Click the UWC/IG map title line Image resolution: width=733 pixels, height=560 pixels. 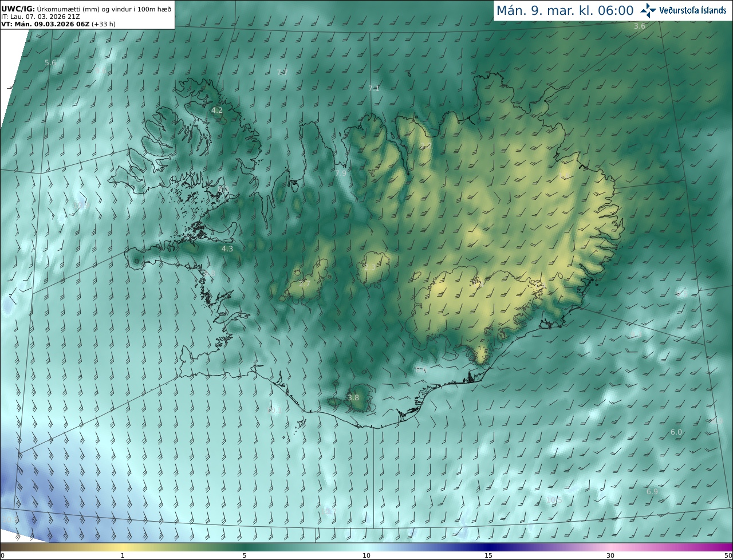[86, 9]
